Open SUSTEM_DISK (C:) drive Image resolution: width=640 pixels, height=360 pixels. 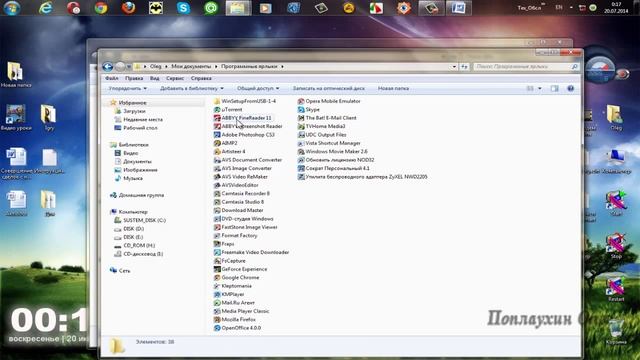(140, 220)
